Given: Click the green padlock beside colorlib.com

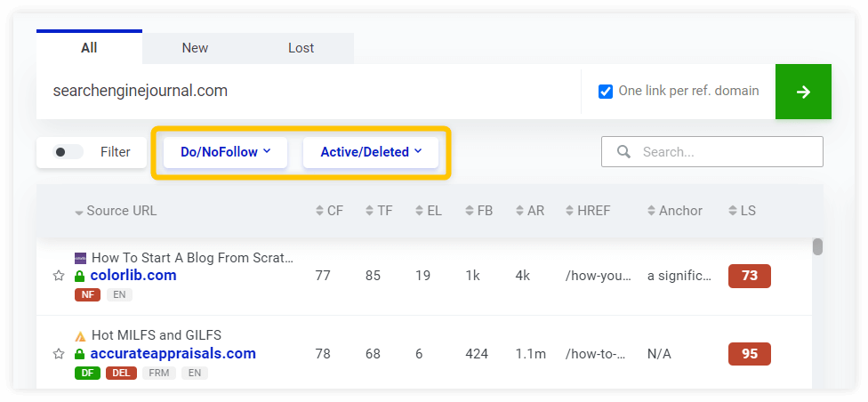Looking at the screenshot, I should coord(80,276).
